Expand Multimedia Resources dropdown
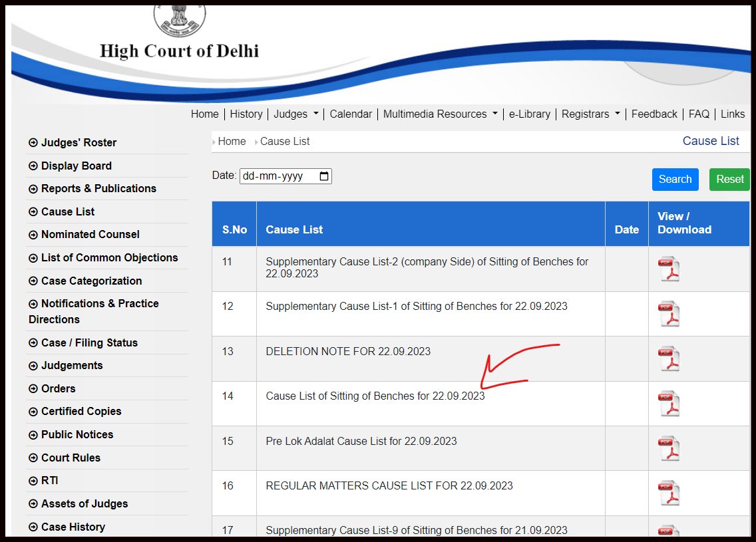 [x=440, y=114]
